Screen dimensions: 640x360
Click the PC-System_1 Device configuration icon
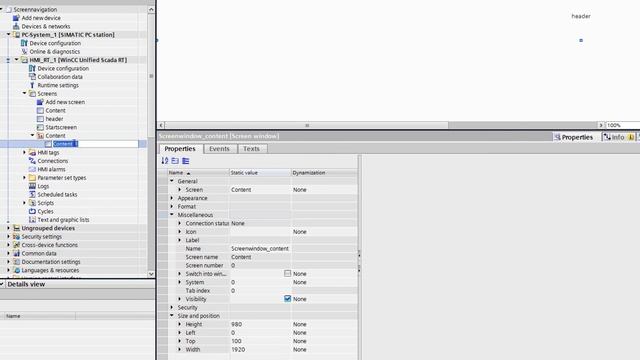point(24,43)
